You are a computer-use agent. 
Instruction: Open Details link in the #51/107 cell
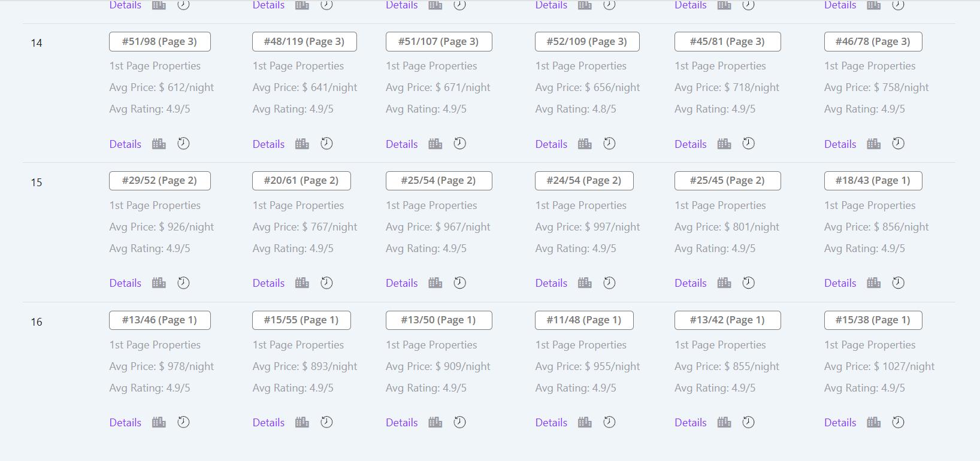coord(402,144)
